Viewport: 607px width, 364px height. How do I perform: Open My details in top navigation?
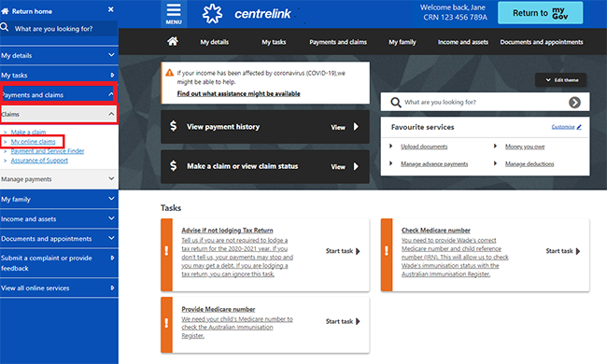[215, 42]
